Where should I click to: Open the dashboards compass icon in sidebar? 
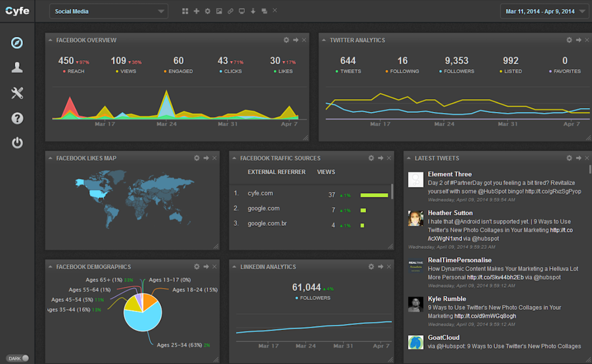pos(17,42)
